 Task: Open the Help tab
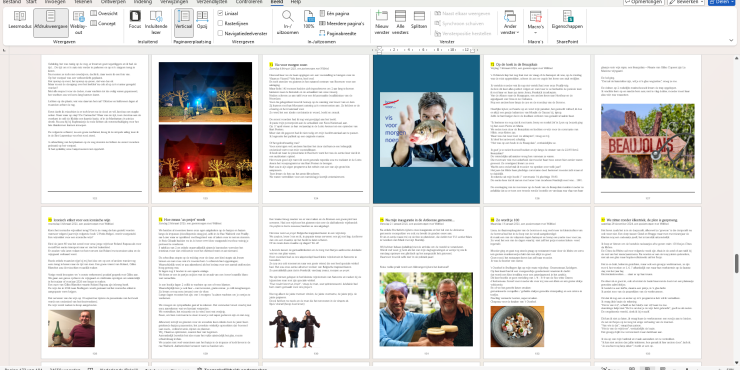point(295,2)
